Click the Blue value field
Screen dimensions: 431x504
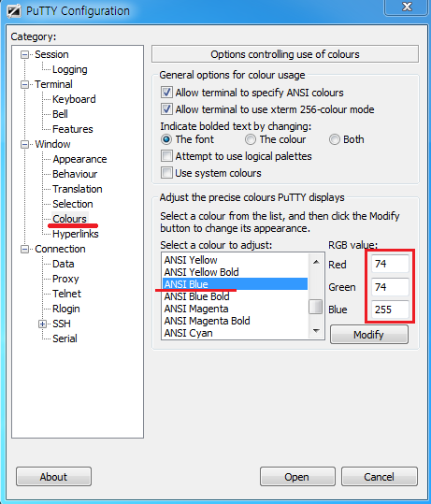390,310
